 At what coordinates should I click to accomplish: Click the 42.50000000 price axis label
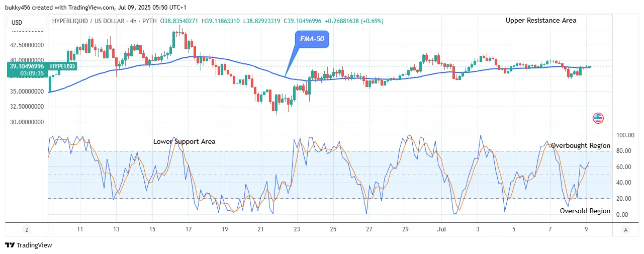click(28, 45)
